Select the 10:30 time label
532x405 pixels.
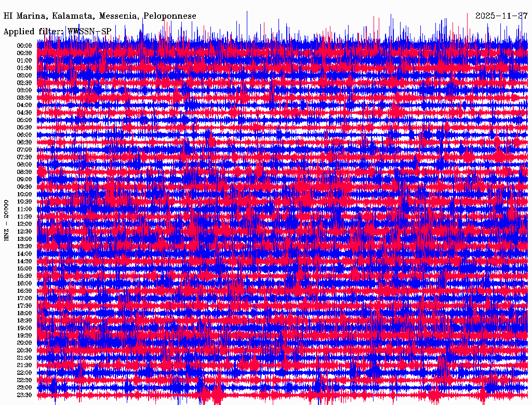24,202
